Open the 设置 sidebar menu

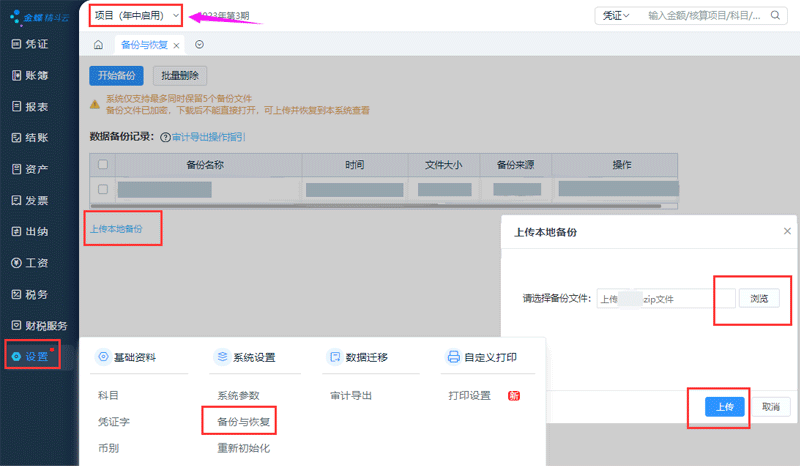coord(31,356)
